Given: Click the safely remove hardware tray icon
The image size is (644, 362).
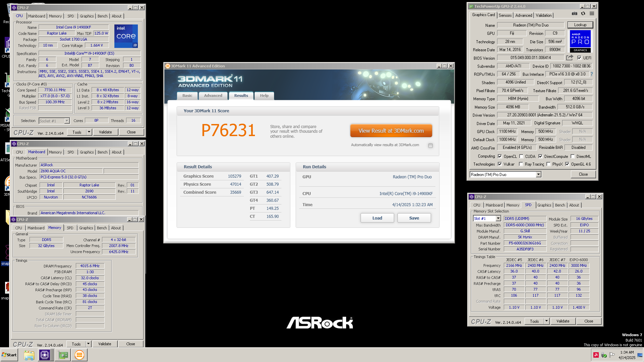Looking at the screenshot, I should click(604, 355).
